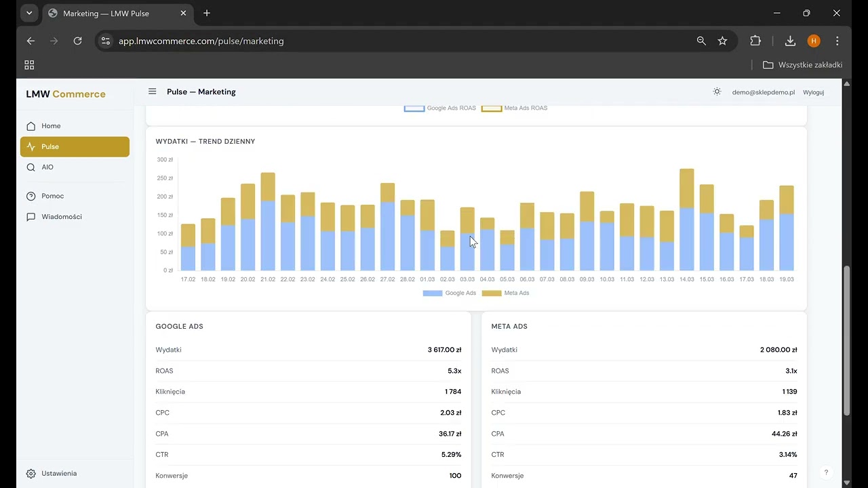The image size is (868, 488).
Task: Open the tab search dropdown arrow
Action: click(x=29, y=13)
